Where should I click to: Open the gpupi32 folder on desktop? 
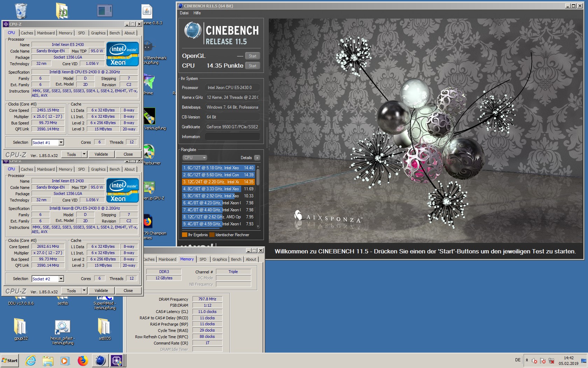[20, 326]
